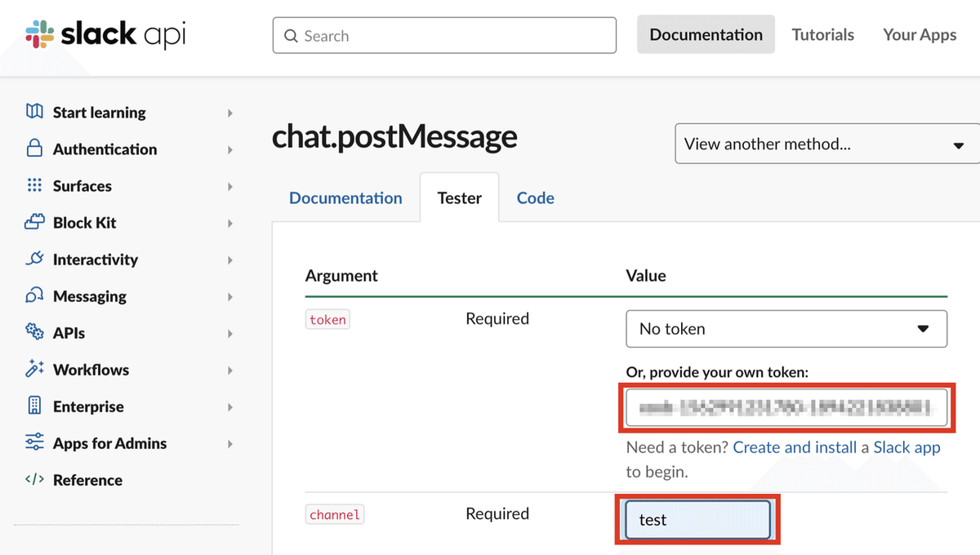Viewport: 980px width, 555px height.
Task: Click the channel value field containing test
Action: coord(697,519)
